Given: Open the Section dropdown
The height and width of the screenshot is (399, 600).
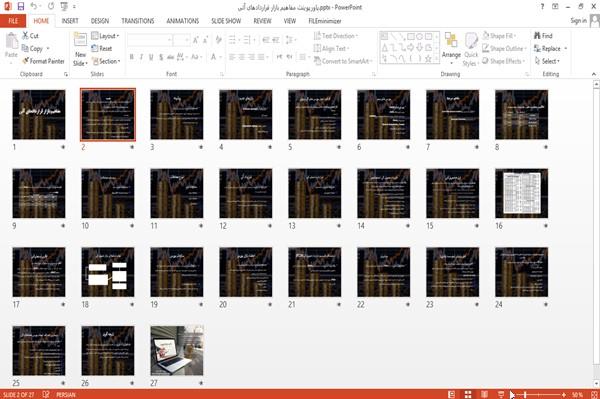Looking at the screenshot, I should point(106,61).
